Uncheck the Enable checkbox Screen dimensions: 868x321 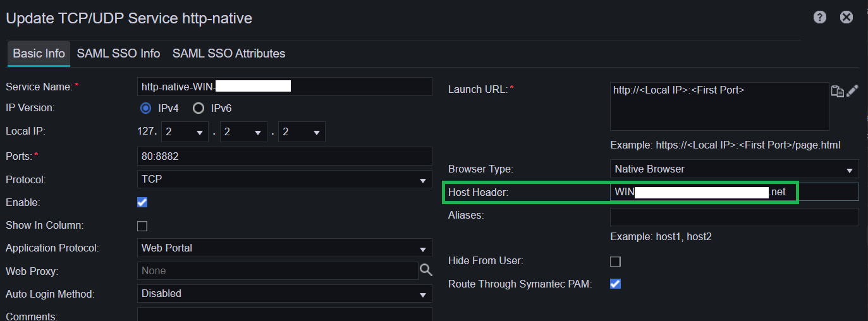click(x=142, y=202)
